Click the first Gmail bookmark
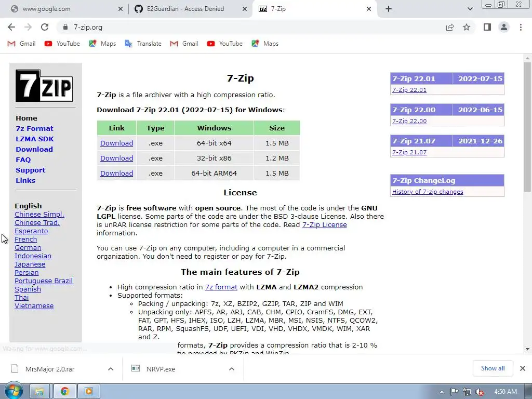Viewport: 532px width, 399px height. coord(22,44)
